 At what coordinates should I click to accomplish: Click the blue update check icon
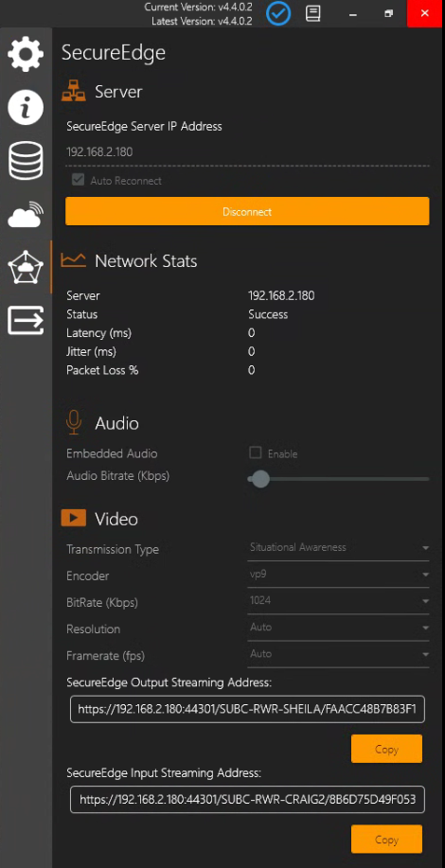click(278, 13)
